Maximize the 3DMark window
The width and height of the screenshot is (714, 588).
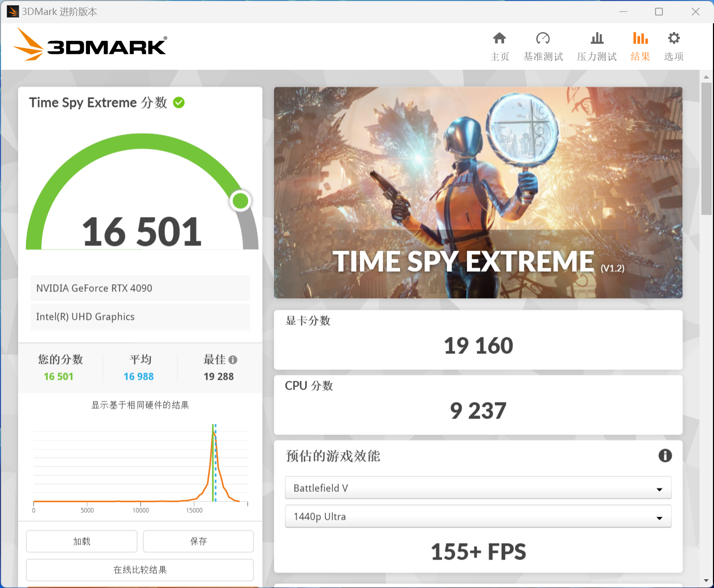(x=659, y=11)
